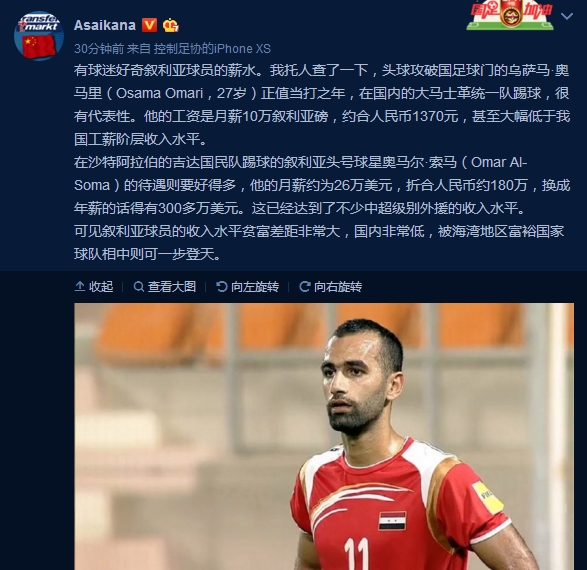
Task: Click the Omar Al- name in post text
Action: (x=499, y=162)
